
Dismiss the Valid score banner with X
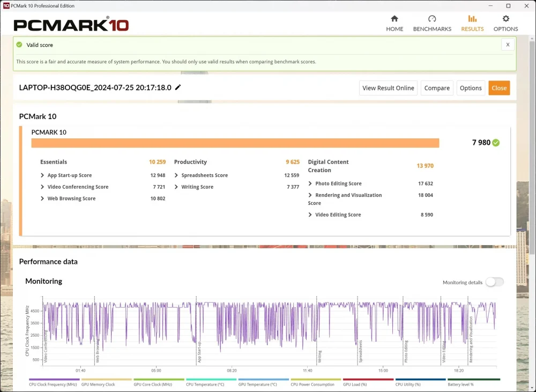tap(508, 45)
